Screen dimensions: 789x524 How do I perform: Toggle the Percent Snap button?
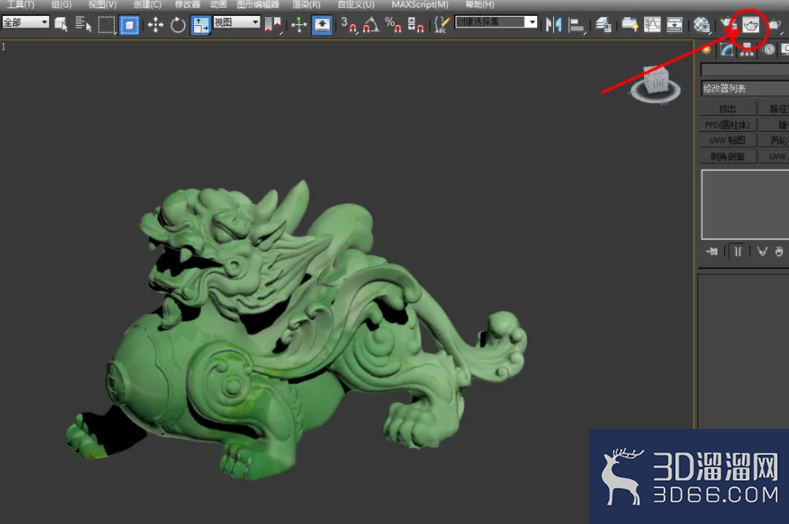coord(393,24)
